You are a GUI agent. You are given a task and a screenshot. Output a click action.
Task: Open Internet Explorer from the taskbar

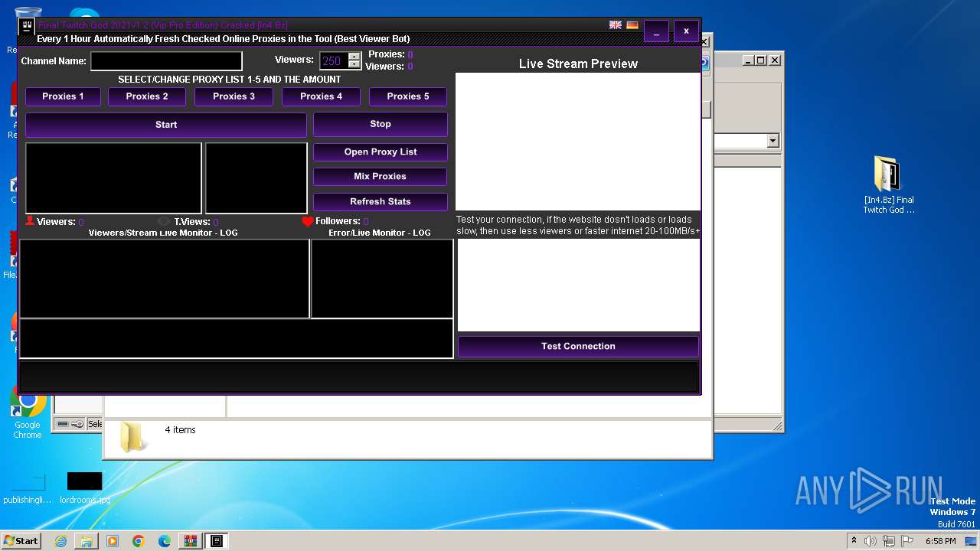coord(60,541)
